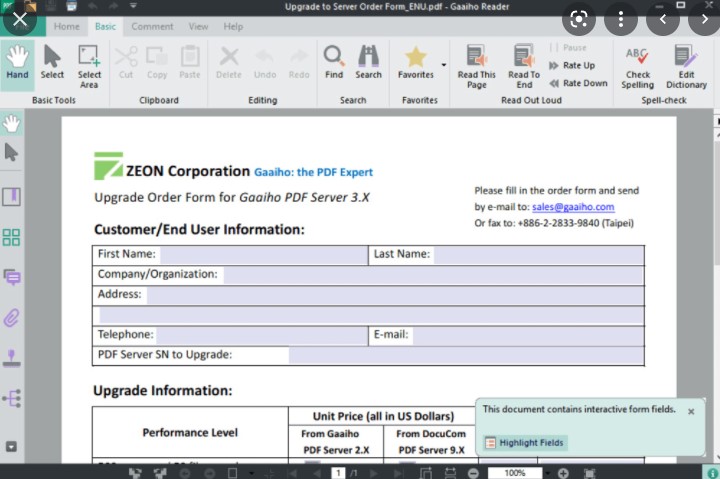Screen dimensions: 720x479
Task: Open the zoom level dropdown arrow
Action: tap(547, 473)
